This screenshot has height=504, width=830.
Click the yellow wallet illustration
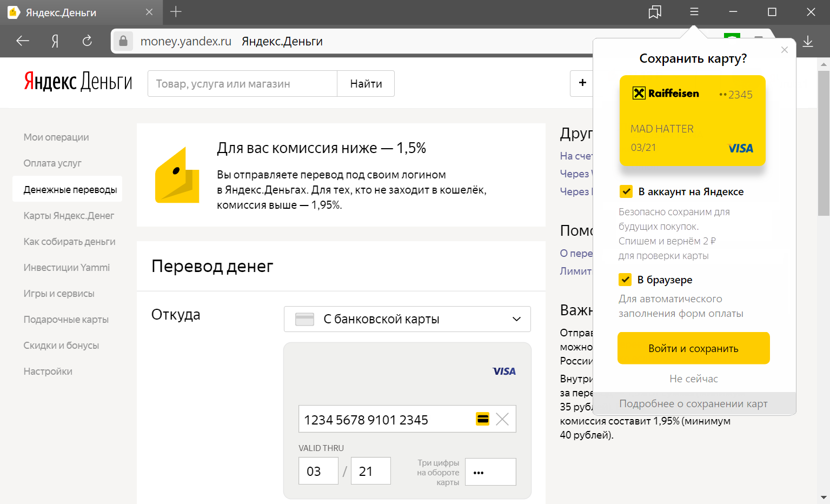click(x=177, y=175)
